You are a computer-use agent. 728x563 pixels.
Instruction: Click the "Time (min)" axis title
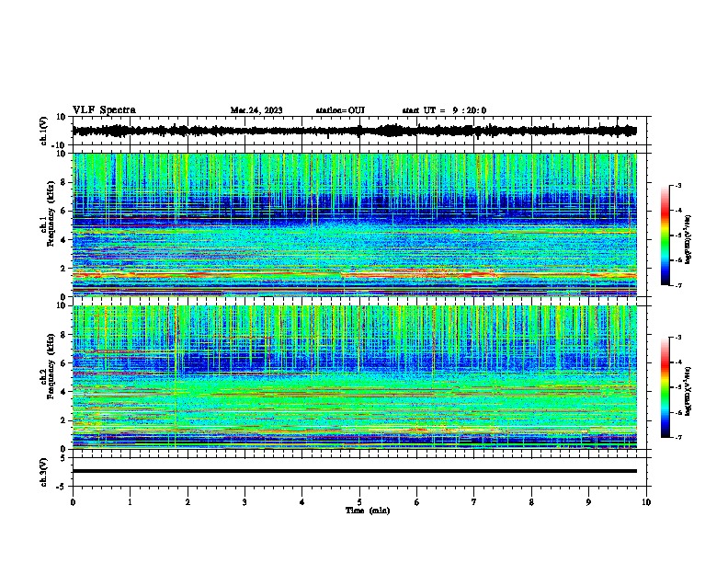368,511
